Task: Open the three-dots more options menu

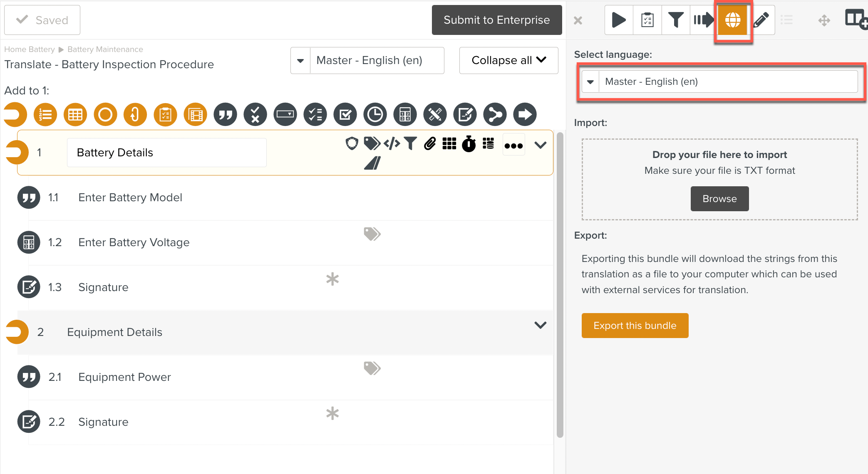Action: point(513,146)
